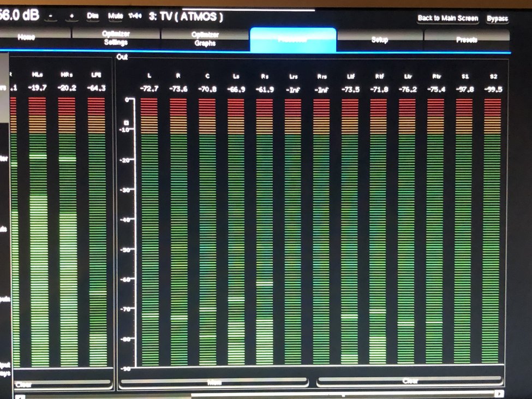Click the minus volume button

(x=51, y=16)
